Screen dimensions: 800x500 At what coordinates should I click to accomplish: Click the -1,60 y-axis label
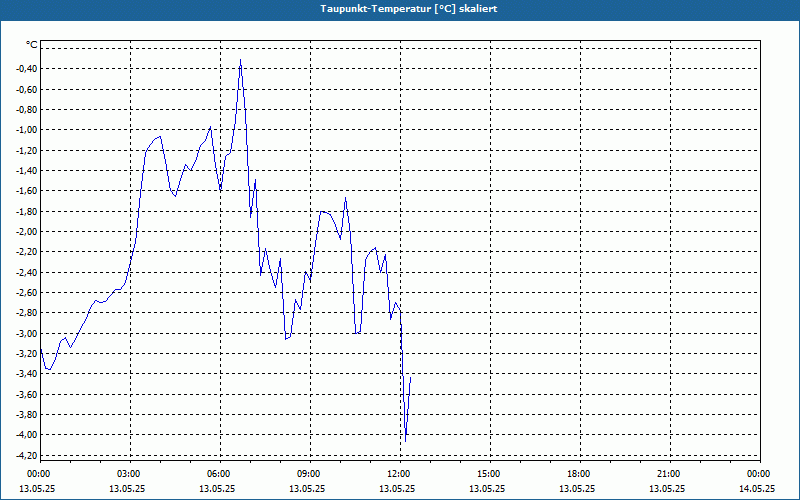28,191
